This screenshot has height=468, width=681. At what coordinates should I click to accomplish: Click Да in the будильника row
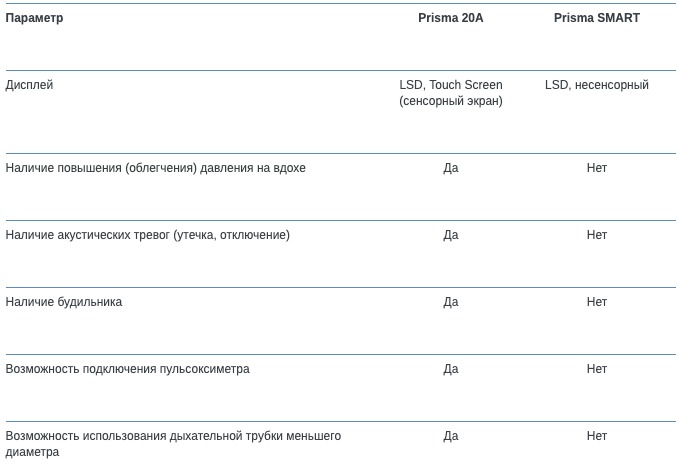[x=451, y=302]
